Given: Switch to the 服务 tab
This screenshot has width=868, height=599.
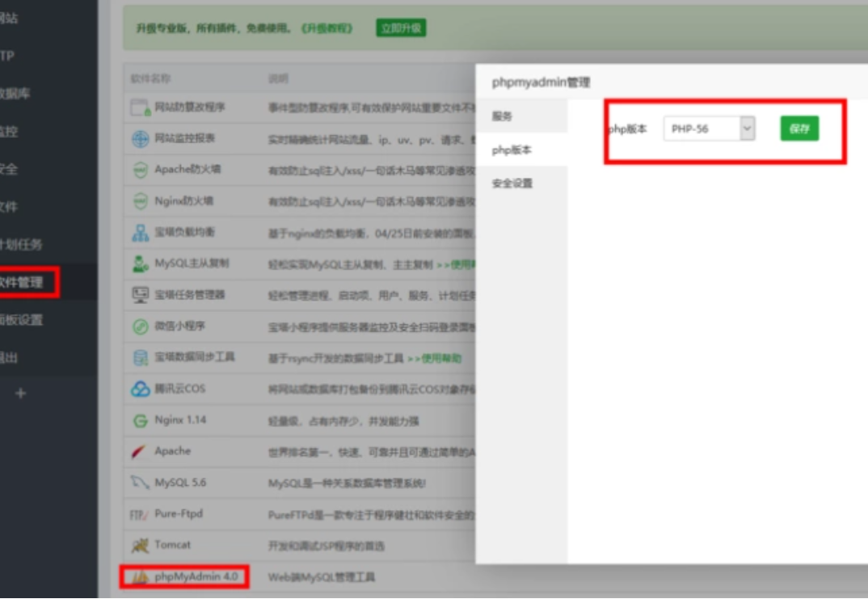Looking at the screenshot, I should [503, 116].
